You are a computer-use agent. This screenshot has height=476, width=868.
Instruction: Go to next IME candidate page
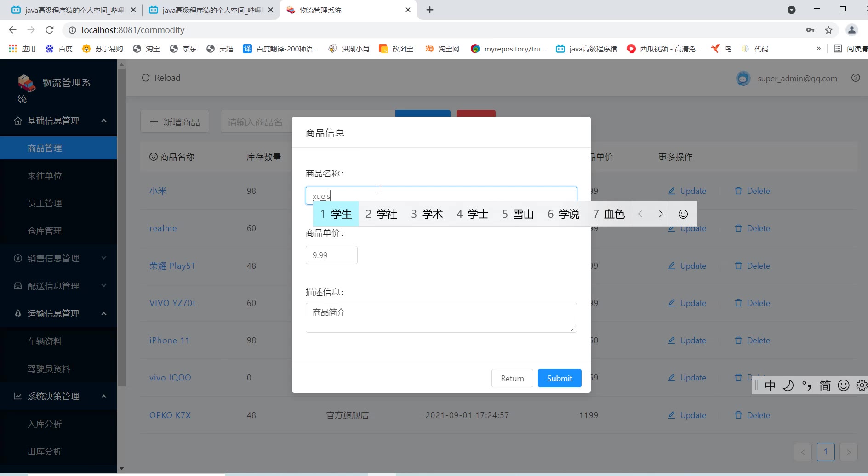coord(661,214)
